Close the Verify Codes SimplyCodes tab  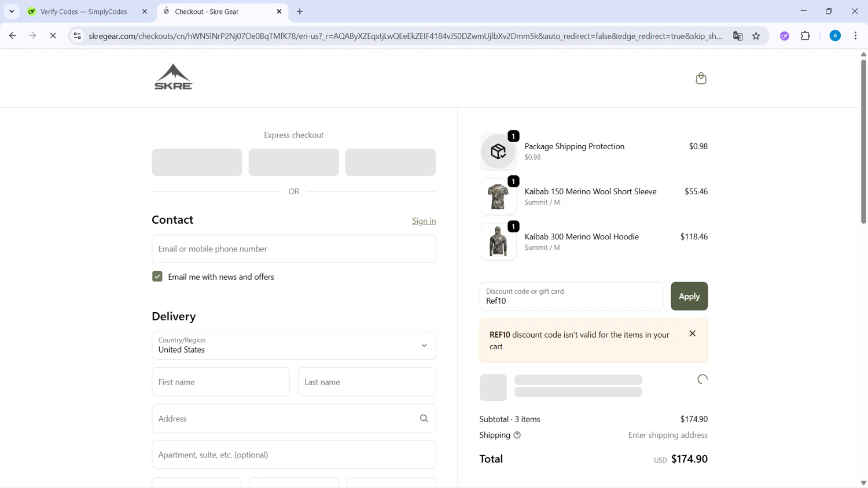click(145, 12)
